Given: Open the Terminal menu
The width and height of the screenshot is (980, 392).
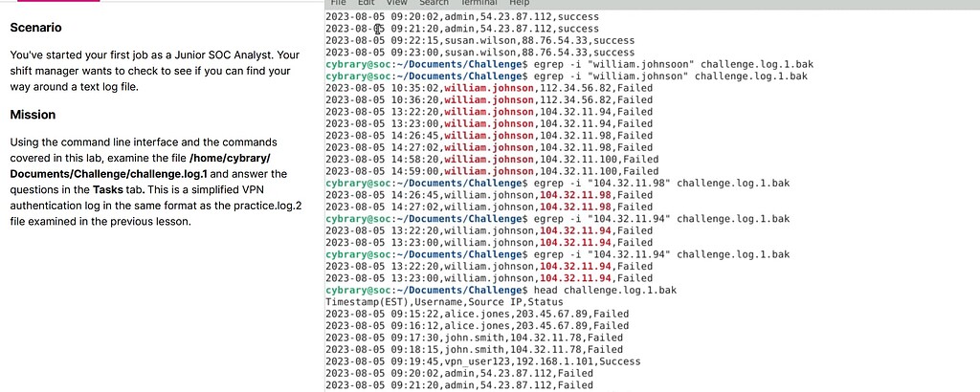Looking at the screenshot, I should 479,3.
